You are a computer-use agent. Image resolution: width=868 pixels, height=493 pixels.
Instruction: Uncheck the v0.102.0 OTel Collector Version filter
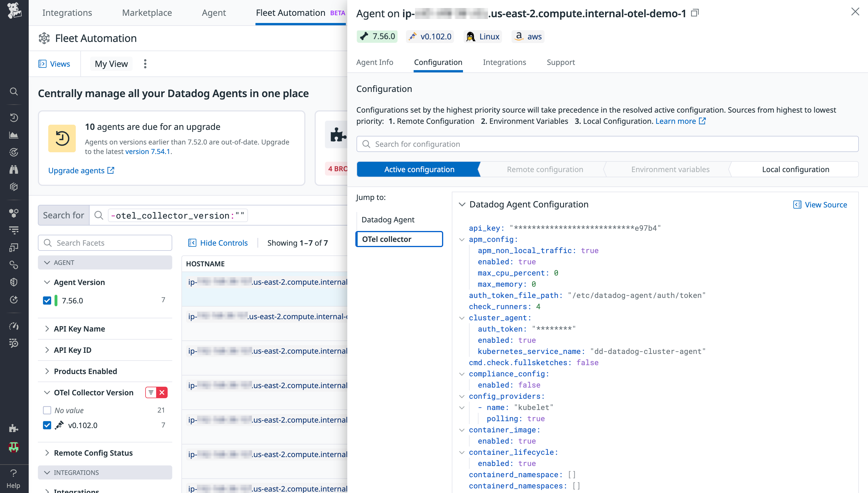[x=47, y=425]
